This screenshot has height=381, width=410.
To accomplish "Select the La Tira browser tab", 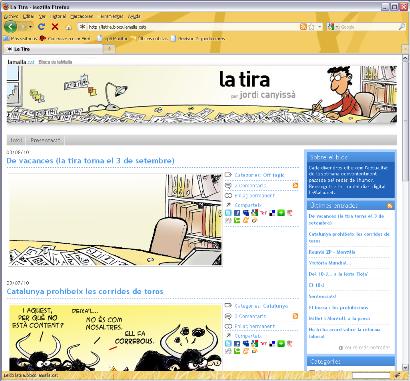I will (x=53, y=49).
